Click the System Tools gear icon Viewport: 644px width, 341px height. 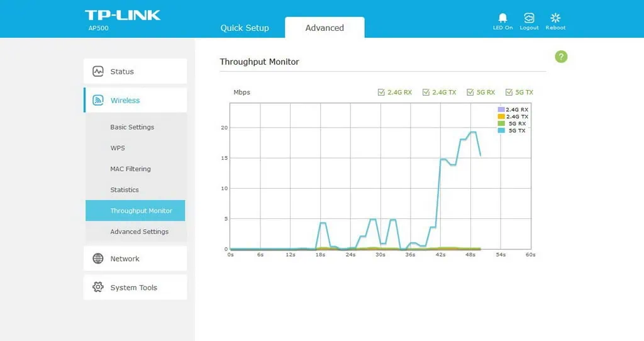(x=98, y=287)
